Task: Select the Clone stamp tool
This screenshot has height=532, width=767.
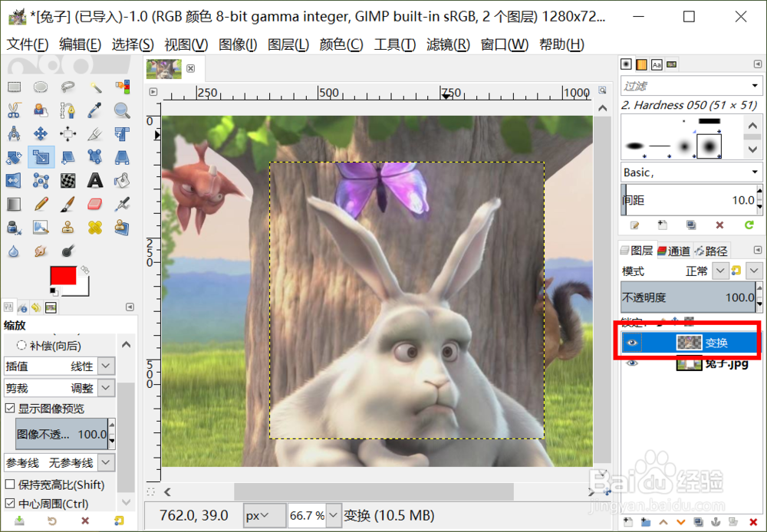Action: (x=67, y=228)
